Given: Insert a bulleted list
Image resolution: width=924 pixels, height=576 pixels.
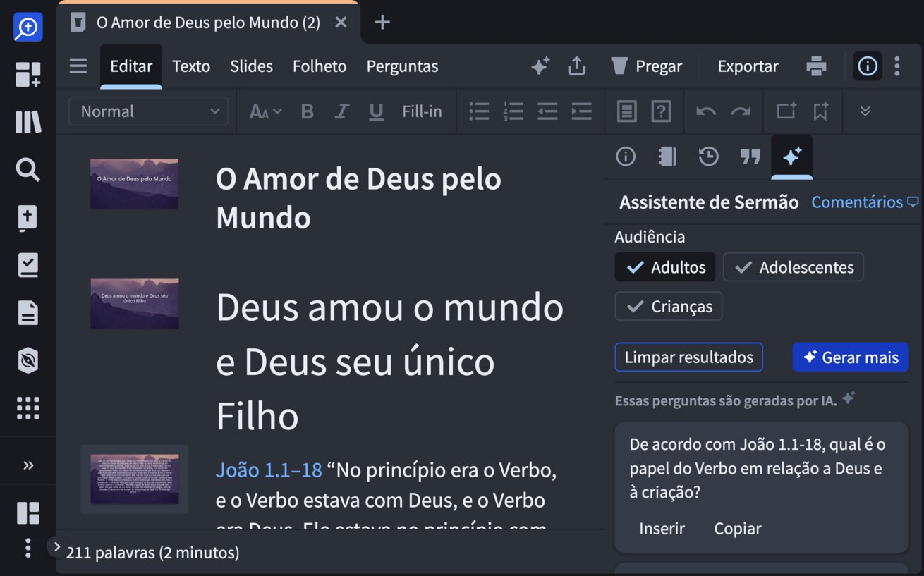Looking at the screenshot, I should tap(479, 111).
